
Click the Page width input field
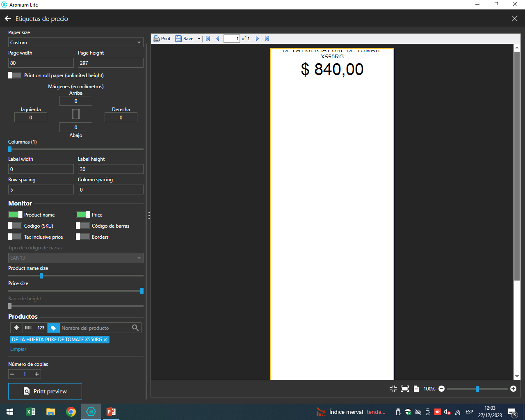coord(41,63)
